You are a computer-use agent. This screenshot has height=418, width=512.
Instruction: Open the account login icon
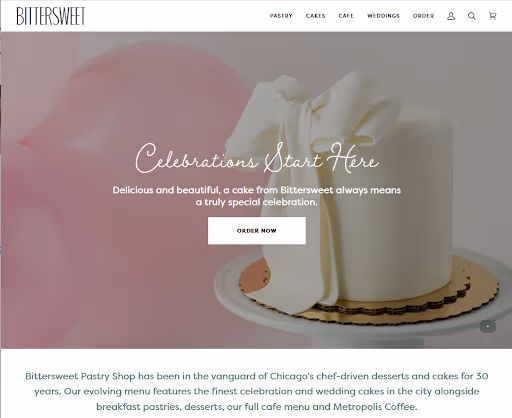(451, 16)
